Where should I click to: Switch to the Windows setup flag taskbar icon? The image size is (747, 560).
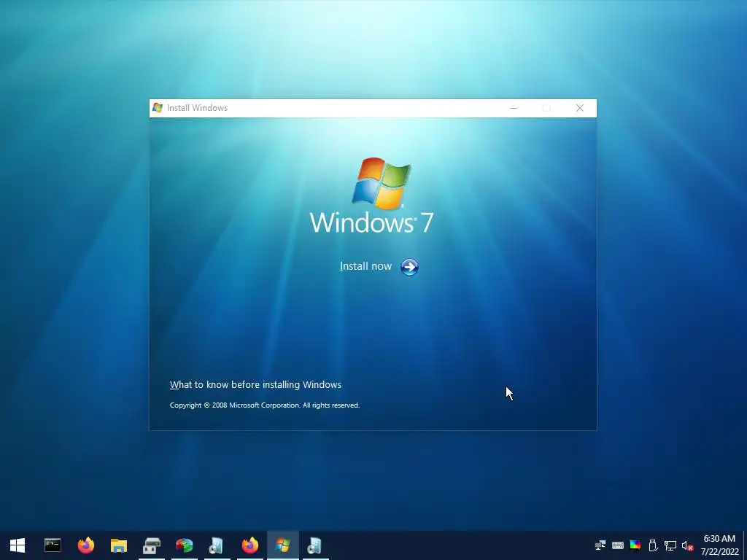click(282, 545)
